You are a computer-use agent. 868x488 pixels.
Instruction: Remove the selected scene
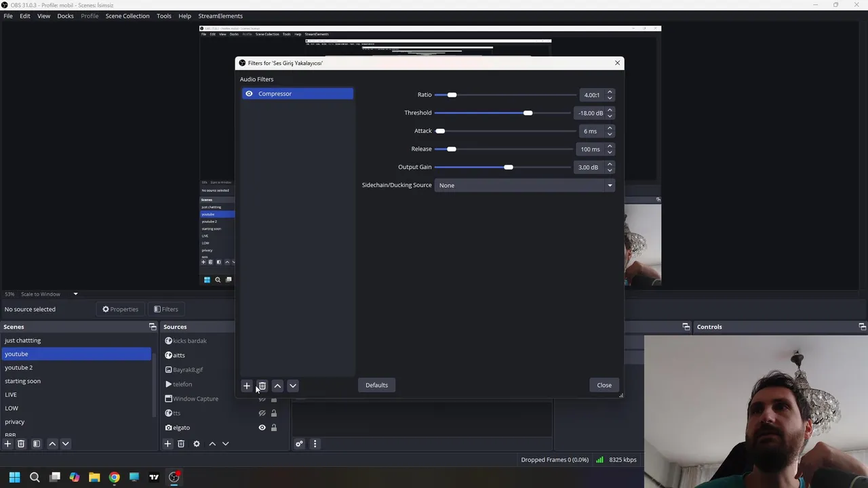[21, 444]
